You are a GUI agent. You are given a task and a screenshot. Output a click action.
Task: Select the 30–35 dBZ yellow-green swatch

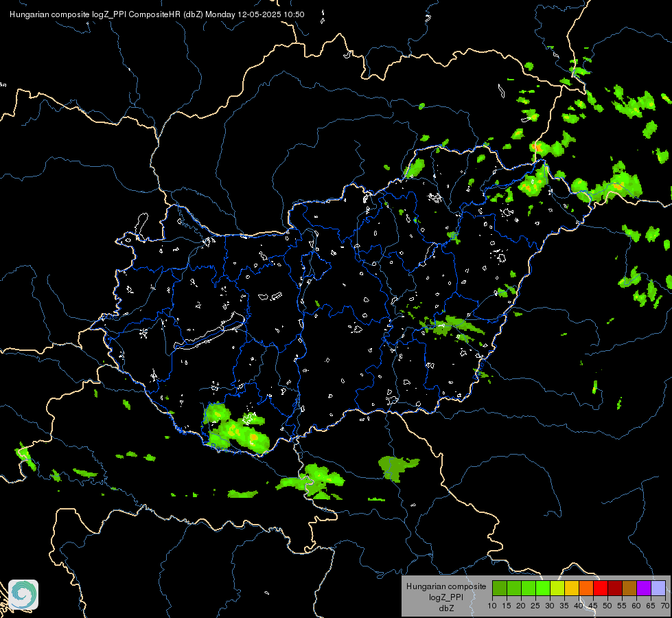point(557,588)
